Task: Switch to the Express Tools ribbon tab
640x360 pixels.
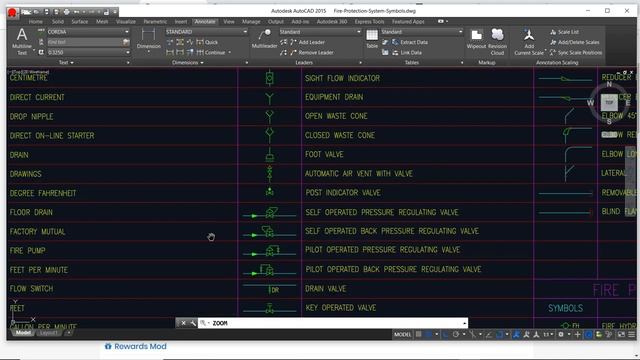Action: [x=369, y=22]
